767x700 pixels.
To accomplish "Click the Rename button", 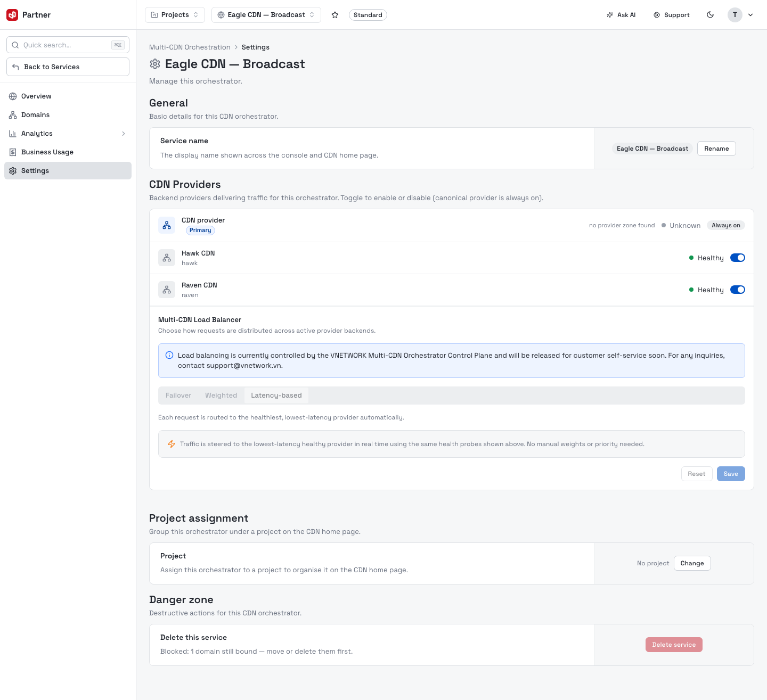I will click(716, 149).
